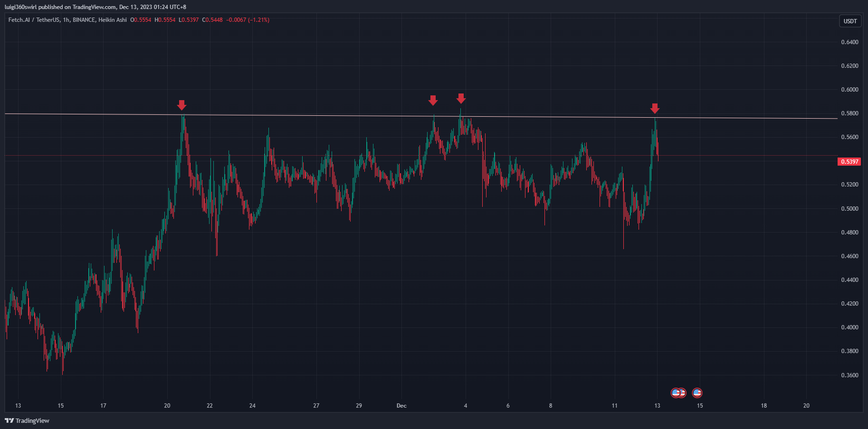This screenshot has width=868, height=429.
Task: Open the TradingView logo link
Action: pos(27,420)
